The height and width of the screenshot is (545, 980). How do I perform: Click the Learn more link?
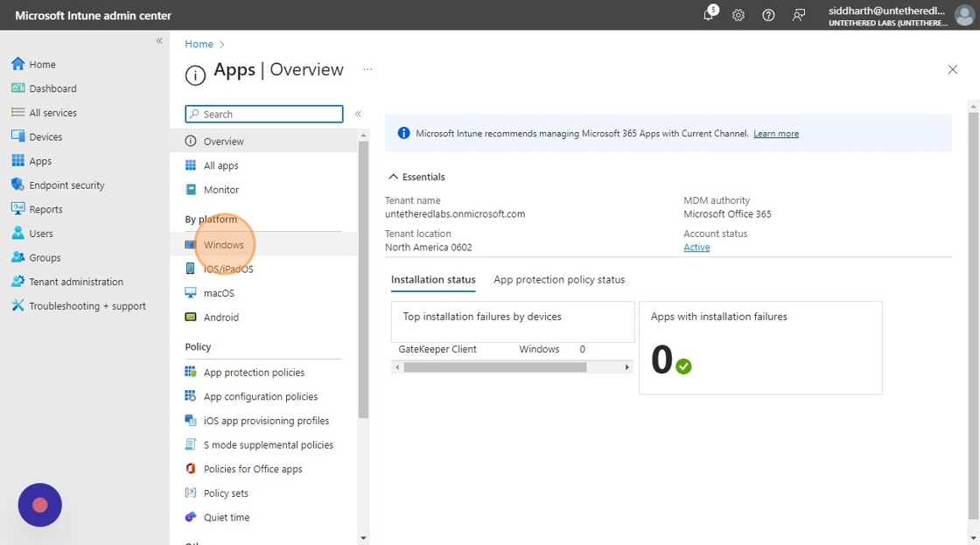(x=775, y=134)
